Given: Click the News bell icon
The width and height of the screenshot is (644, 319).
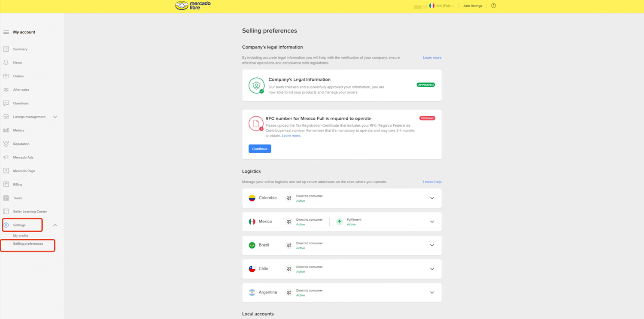Looking at the screenshot, I should pyautogui.click(x=6, y=63).
